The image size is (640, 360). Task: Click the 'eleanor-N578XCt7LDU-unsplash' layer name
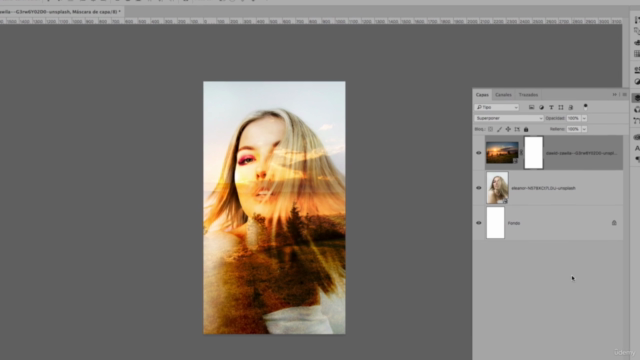click(x=543, y=188)
